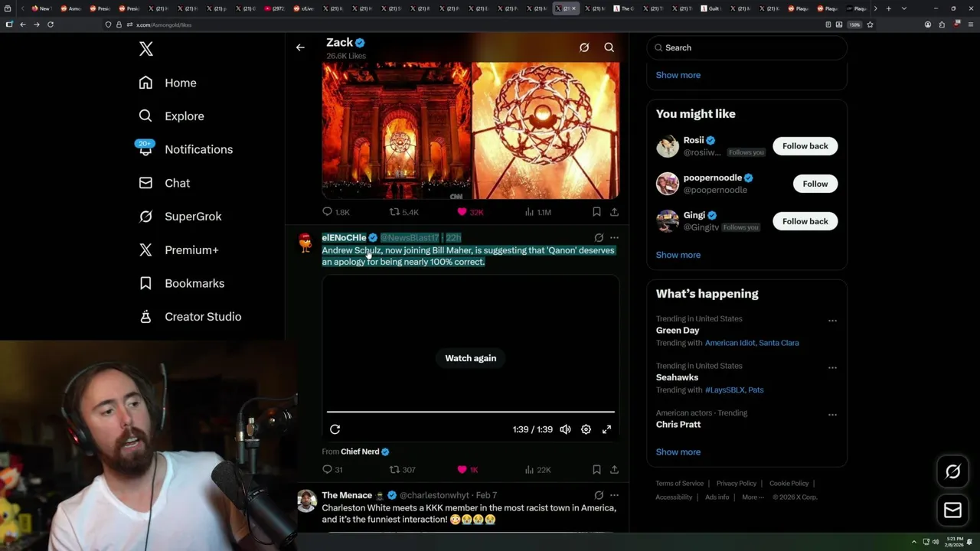Click the video progress bar
Viewport: 980px width, 551px height.
[x=471, y=412]
